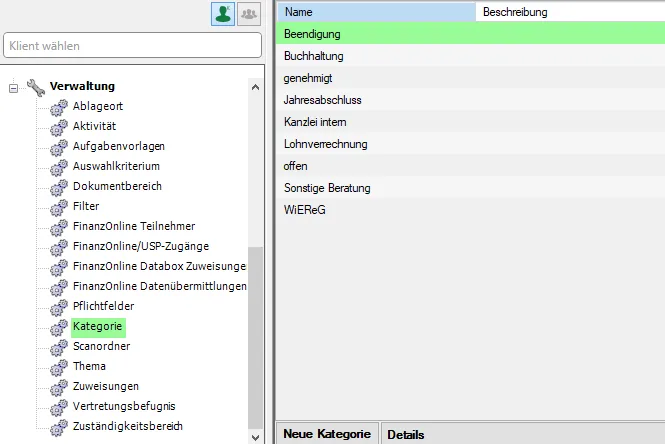The height and width of the screenshot is (444, 665).
Task: Click the gear icon beside Ablageort
Action: (x=59, y=108)
